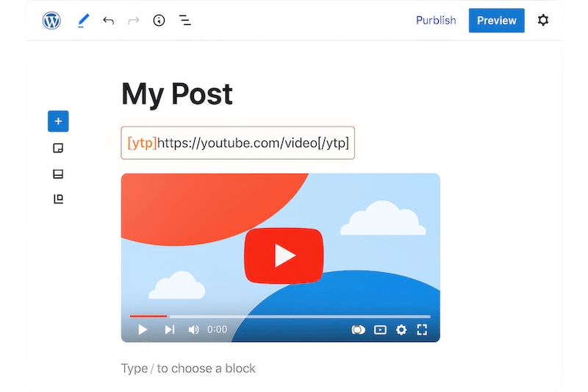Click the big red YouTube play button

click(284, 255)
